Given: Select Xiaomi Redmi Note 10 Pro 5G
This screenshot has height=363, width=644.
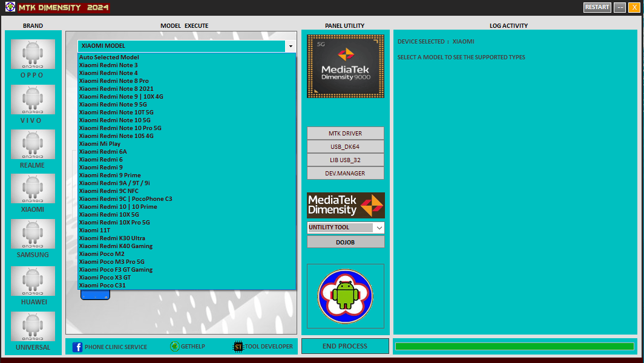Looking at the screenshot, I should click(x=186, y=128).
